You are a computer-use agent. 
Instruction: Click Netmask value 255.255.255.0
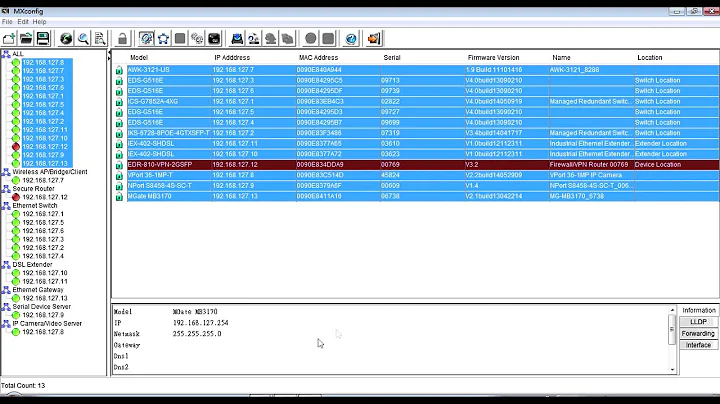[197, 334]
